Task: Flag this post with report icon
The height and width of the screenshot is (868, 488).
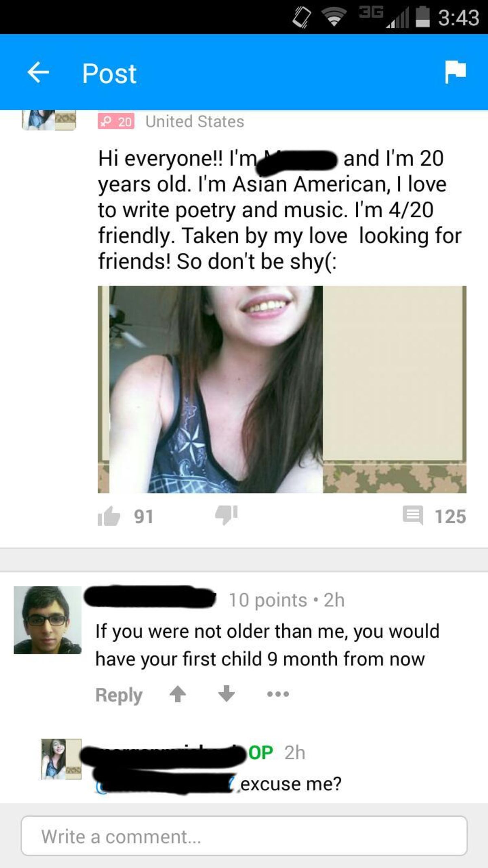Action: 455,72
